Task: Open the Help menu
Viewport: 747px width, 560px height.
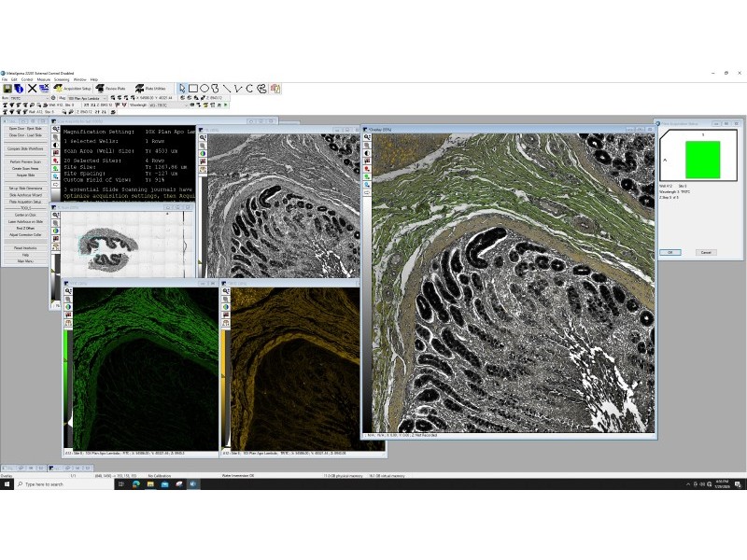Action: pyautogui.click(x=94, y=79)
